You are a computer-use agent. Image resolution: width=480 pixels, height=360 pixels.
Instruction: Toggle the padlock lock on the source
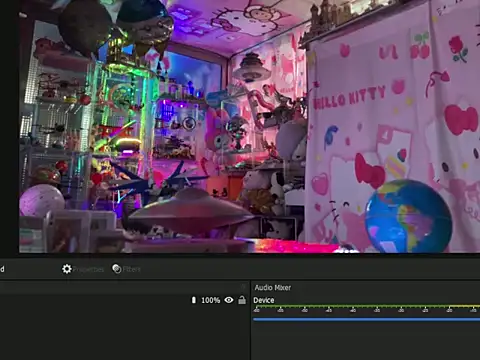click(x=242, y=300)
